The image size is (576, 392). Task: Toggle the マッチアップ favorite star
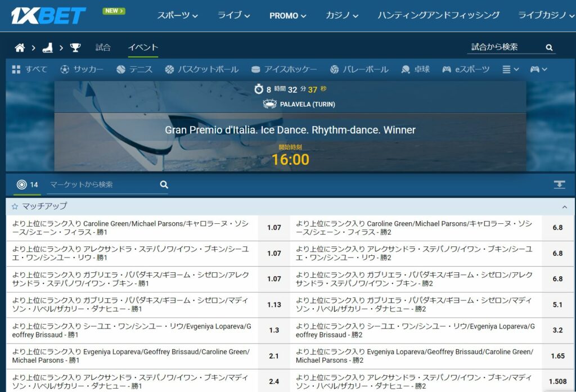[15, 206]
